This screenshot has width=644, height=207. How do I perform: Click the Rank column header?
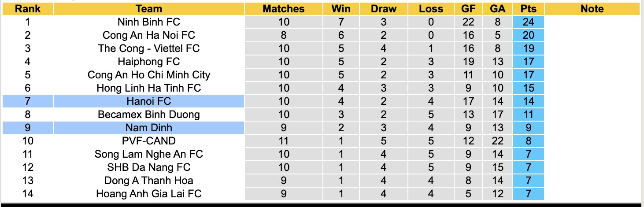(27, 9)
